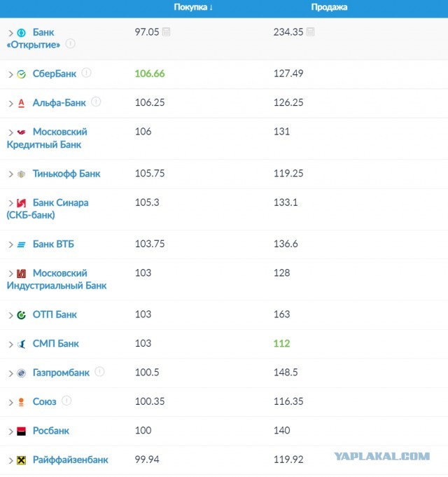Click the Райффайзенбанк yellow logo
448x477 pixels.
click(21, 460)
